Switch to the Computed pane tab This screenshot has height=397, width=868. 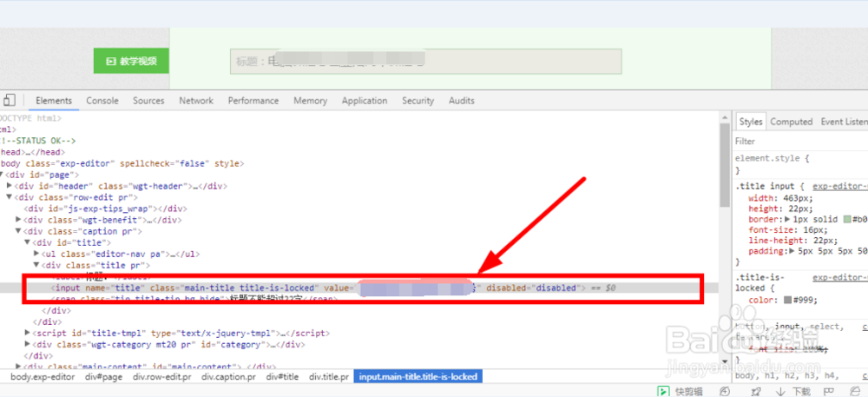(791, 122)
